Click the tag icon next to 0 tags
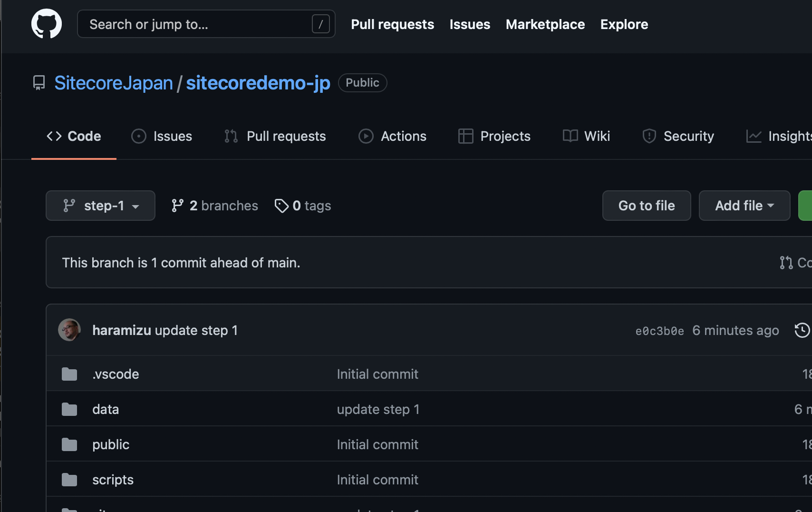The height and width of the screenshot is (512, 812). (281, 206)
